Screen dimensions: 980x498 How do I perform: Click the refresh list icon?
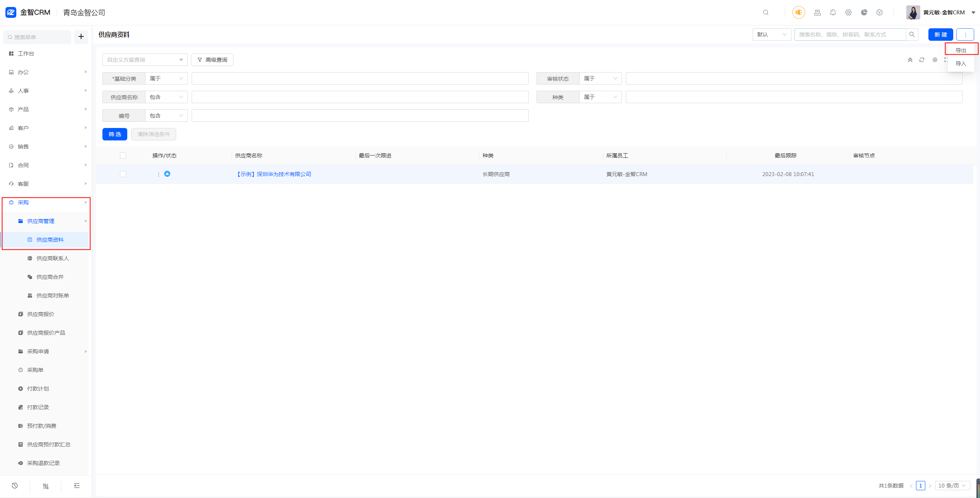point(922,60)
